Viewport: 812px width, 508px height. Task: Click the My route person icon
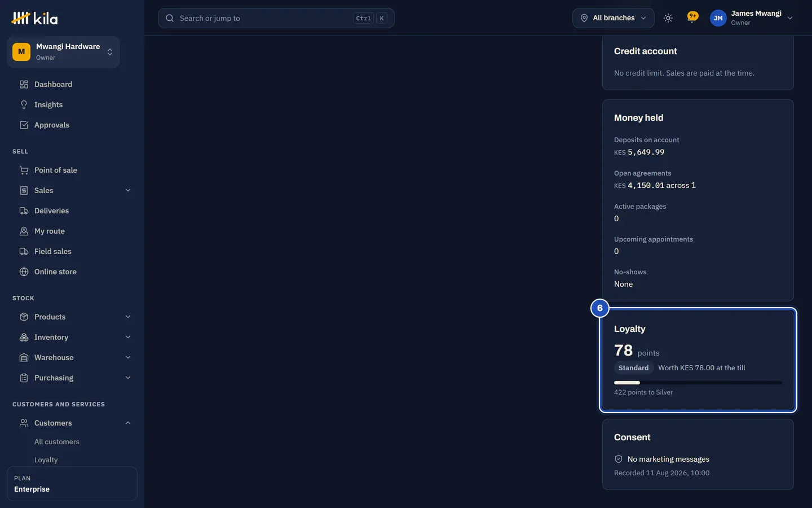(24, 231)
